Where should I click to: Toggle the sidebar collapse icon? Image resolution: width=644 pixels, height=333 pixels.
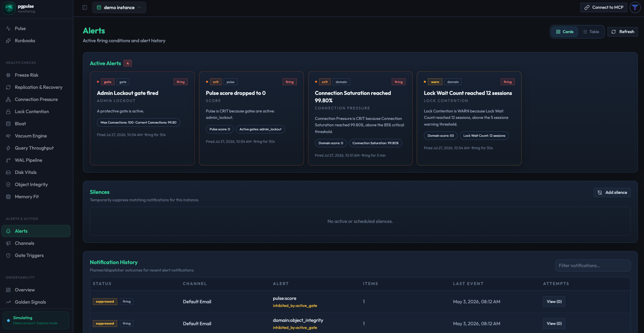point(85,7)
